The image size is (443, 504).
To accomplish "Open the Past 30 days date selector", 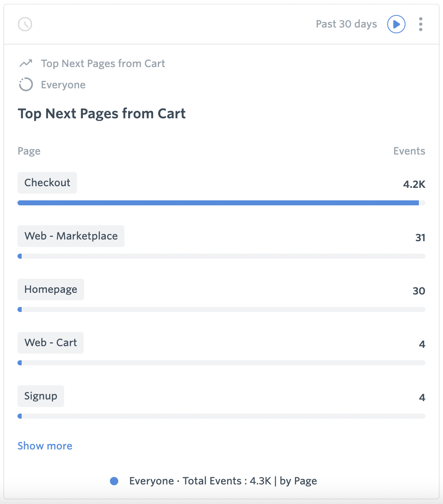I will point(346,24).
